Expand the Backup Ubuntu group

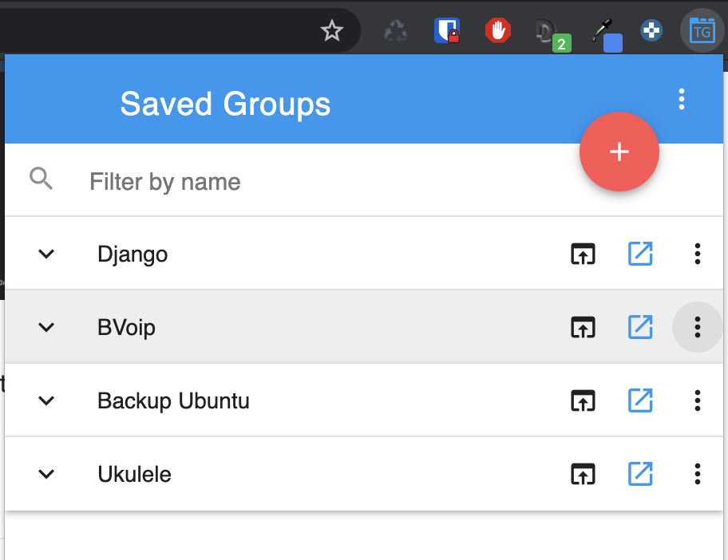click(x=46, y=400)
